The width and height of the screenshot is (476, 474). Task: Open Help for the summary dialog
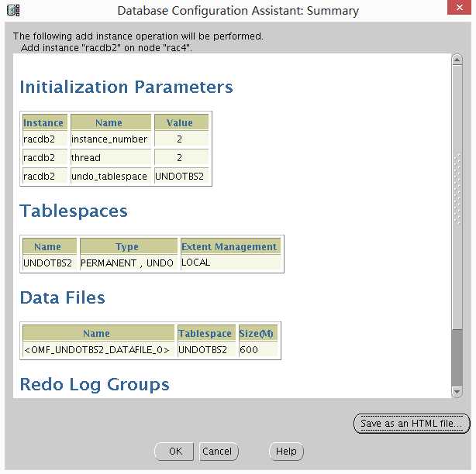pos(286,452)
